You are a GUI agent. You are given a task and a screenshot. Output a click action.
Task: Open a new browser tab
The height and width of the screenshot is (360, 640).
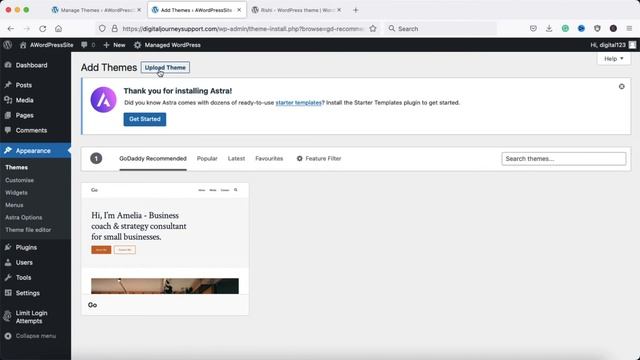tap(356, 10)
